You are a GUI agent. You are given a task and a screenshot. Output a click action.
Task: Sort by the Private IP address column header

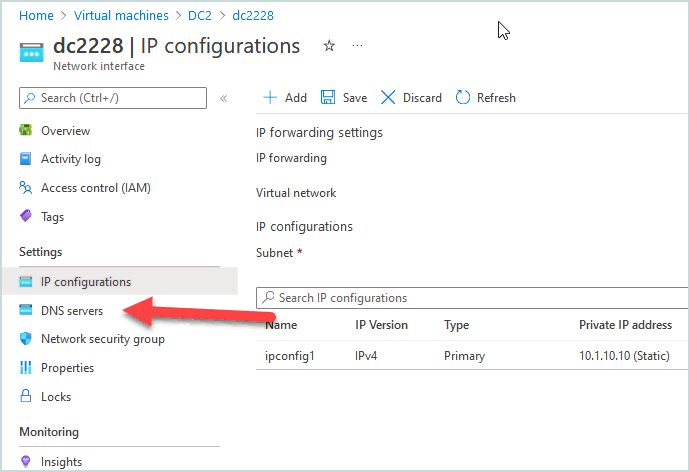pyautogui.click(x=625, y=325)
